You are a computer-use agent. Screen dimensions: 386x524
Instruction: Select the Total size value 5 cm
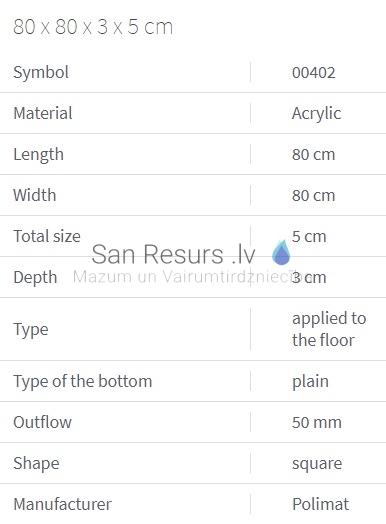pos(309,237)
